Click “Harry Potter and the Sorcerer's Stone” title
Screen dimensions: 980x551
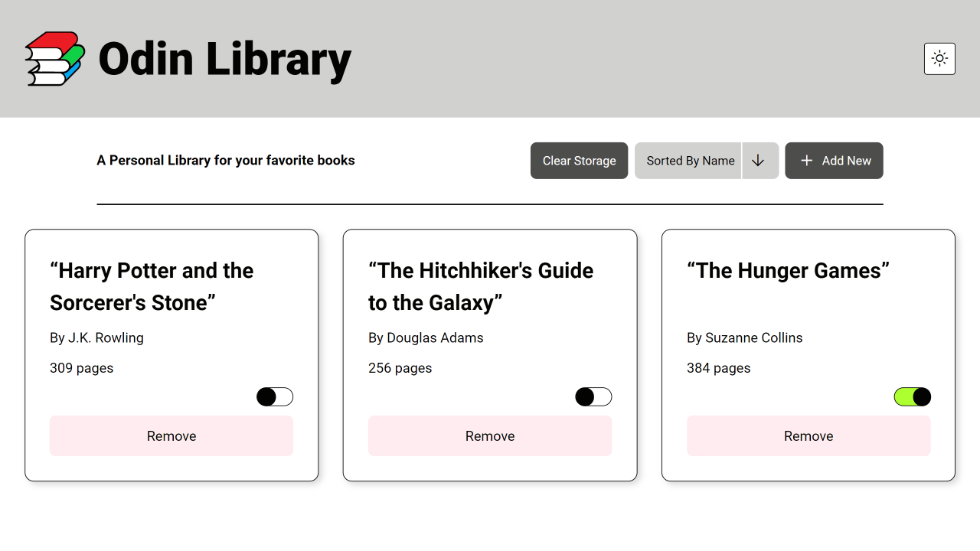[152, 287]
